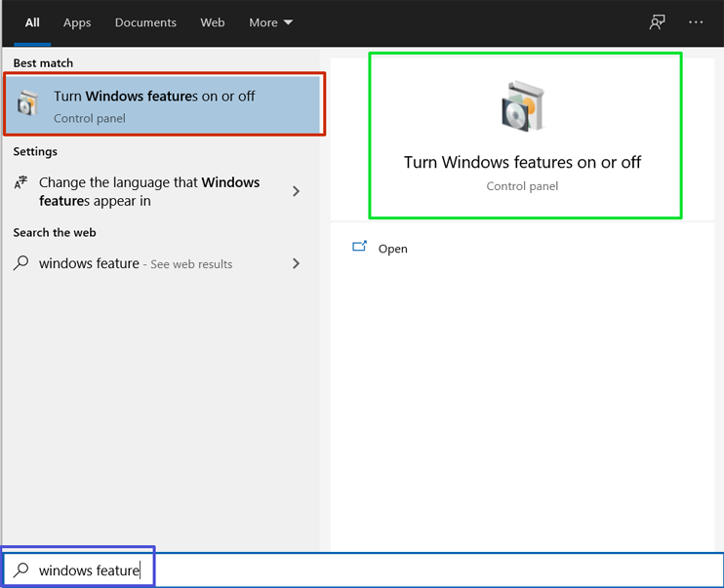This screenshot has height=588, width=724.
Task: Expand arrow beside windows feature web result
Action: (x=296, y=263)
